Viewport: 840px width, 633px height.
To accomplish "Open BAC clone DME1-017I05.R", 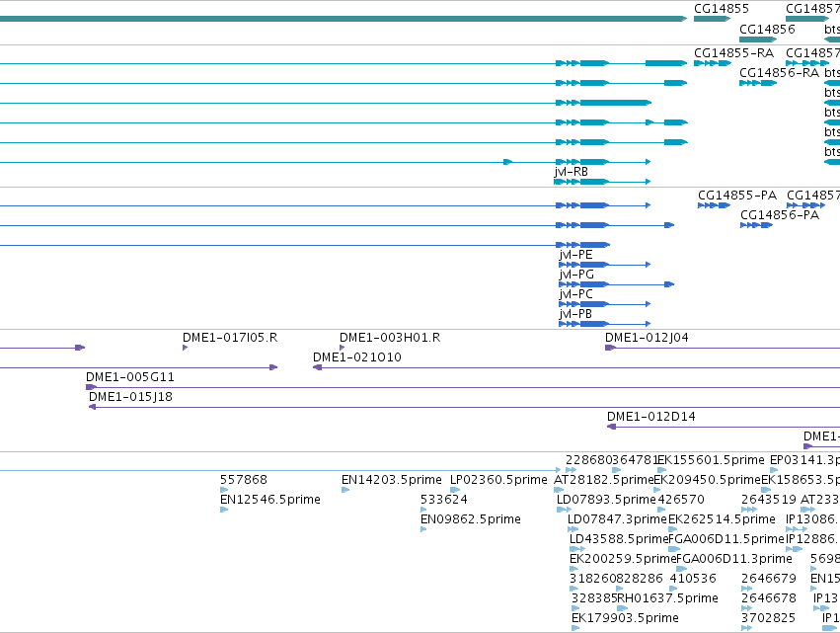I will (186, 348).
